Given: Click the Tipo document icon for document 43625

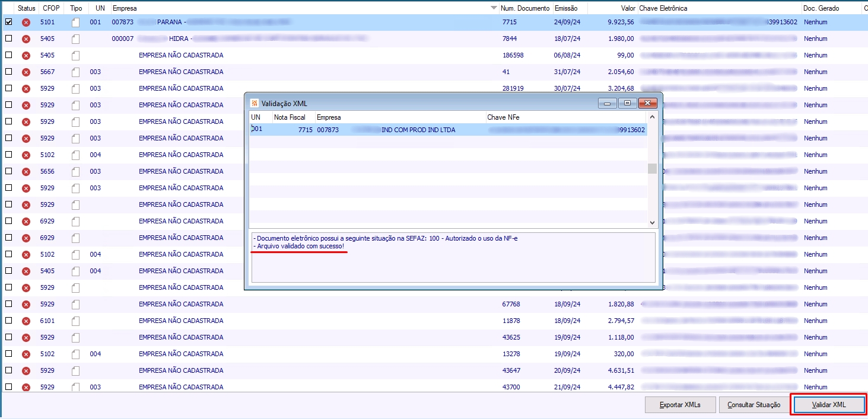Looking at the screenshot, I should [x=75, y=338].
